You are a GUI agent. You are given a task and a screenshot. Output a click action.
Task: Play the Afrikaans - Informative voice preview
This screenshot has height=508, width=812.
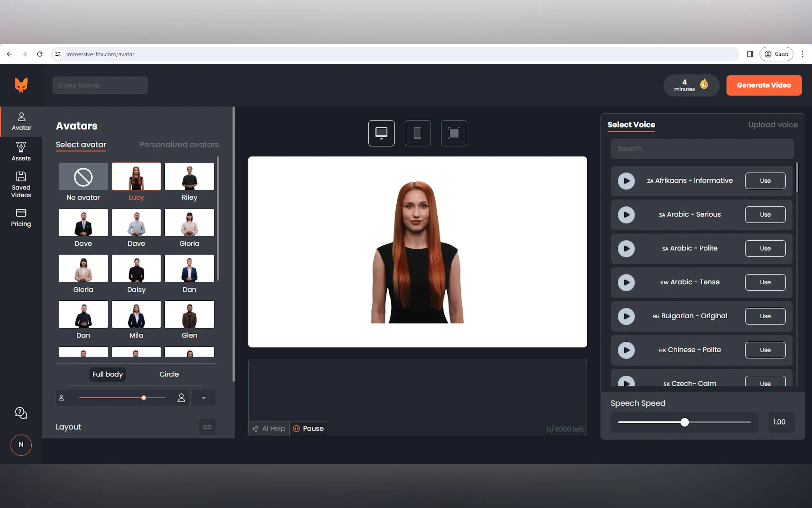pos(626,181)
